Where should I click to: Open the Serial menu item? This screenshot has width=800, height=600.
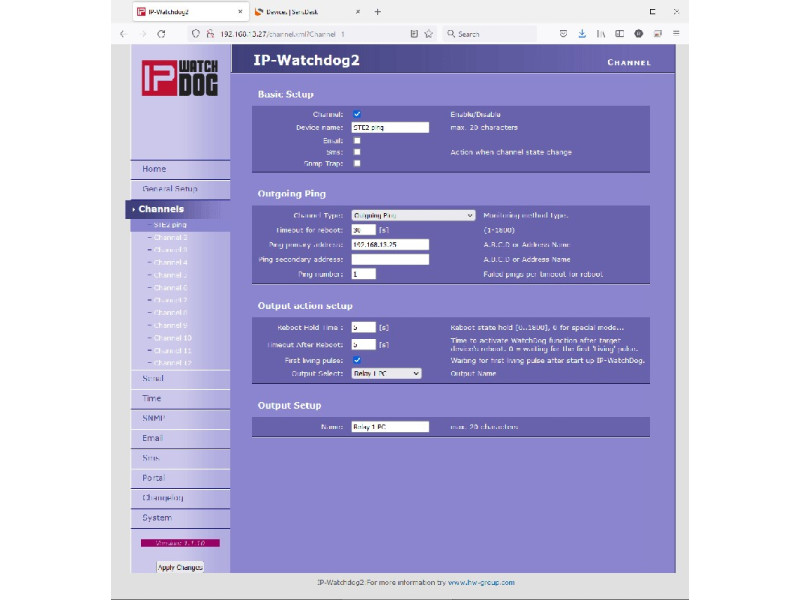coord(181,379)
